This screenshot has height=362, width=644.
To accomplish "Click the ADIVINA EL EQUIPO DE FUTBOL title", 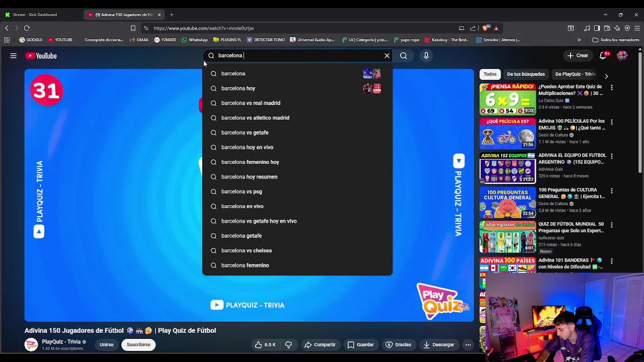I will tap(572, 159).
